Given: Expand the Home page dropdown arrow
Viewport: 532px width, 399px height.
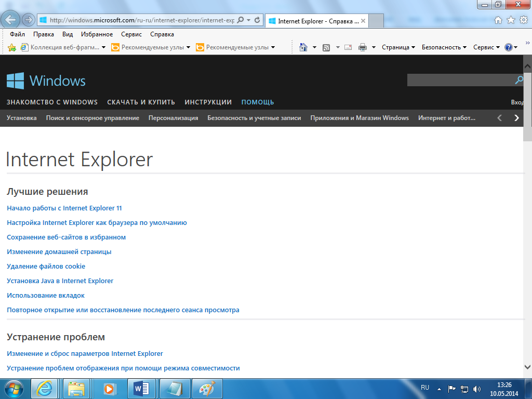Looking at the screenshot, I should point(314,47).
